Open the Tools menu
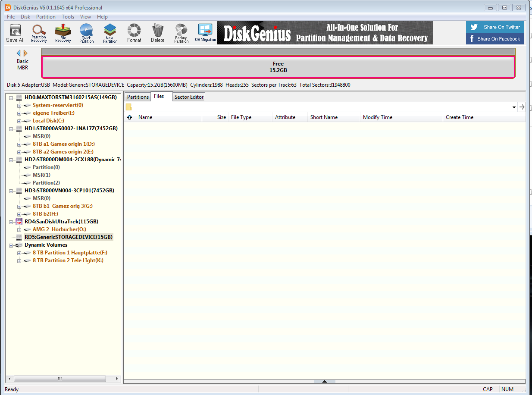The image size is (532, 395). pyautogui.click(x=68, y=17)
